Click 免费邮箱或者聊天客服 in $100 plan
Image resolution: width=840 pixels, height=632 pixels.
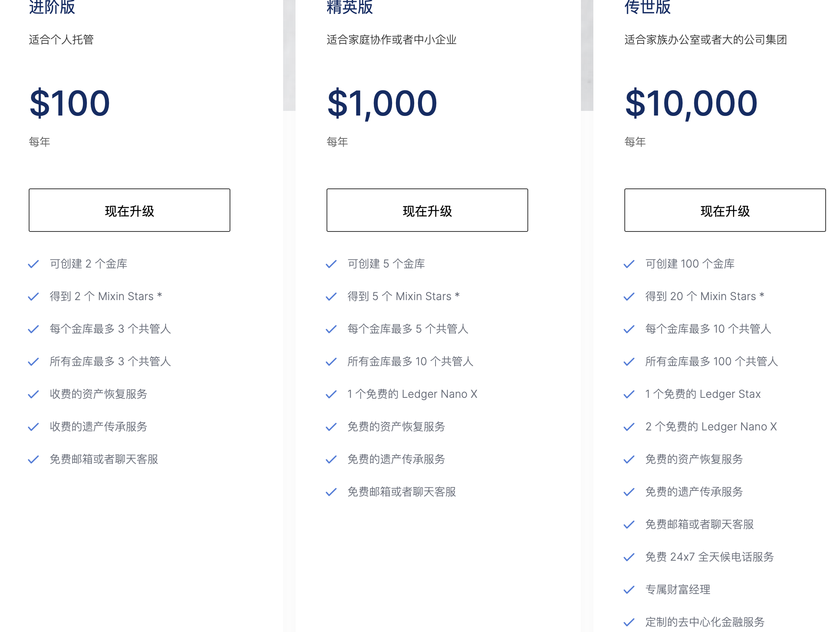[104, 459]
